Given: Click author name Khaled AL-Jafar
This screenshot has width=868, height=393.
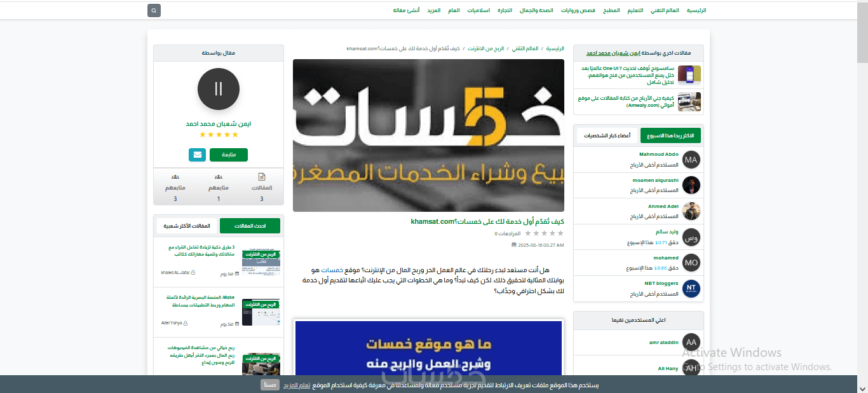Looking at the screenshot, I should tap(176, 273).
